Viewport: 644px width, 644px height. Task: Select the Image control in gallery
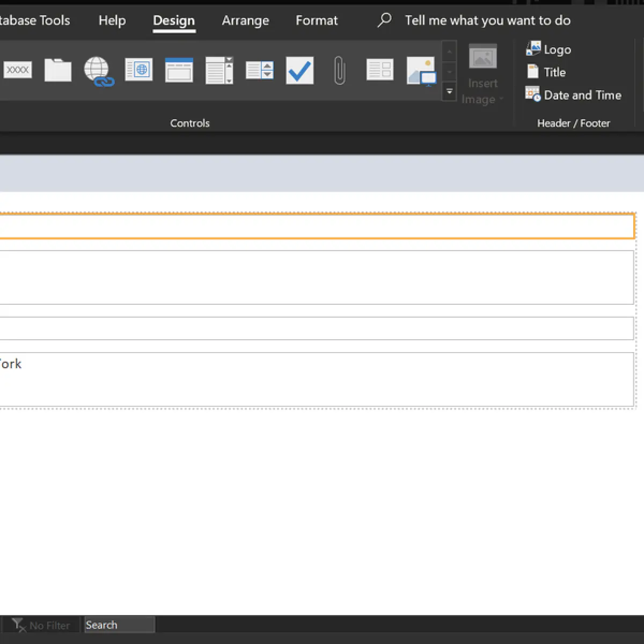pos(421,71)
